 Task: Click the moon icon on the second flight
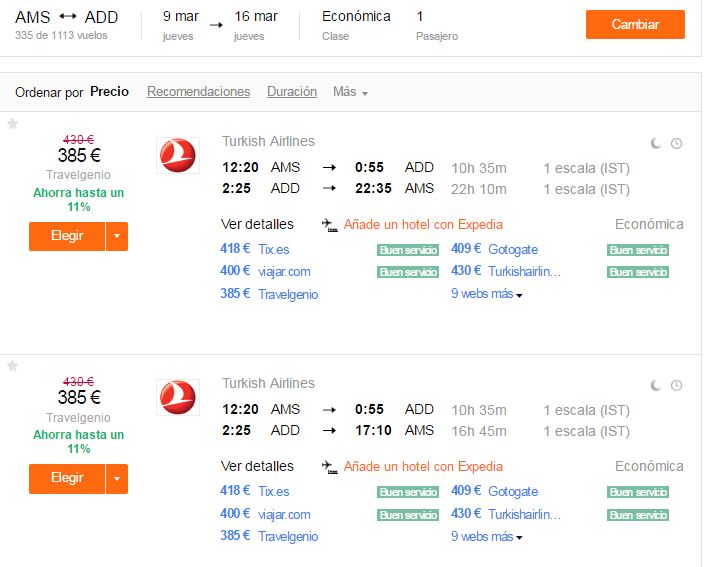coord(656,385)
